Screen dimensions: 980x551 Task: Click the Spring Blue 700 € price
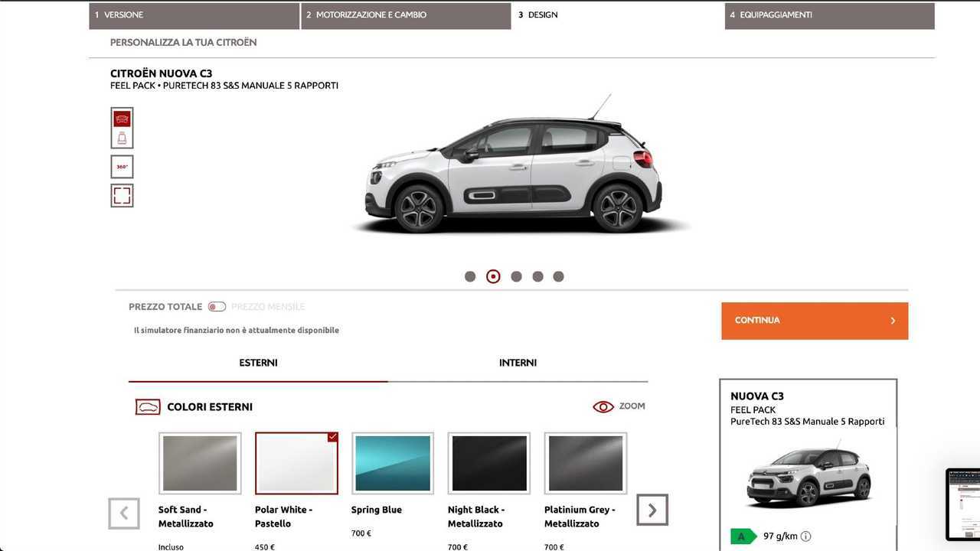(361, 533)
